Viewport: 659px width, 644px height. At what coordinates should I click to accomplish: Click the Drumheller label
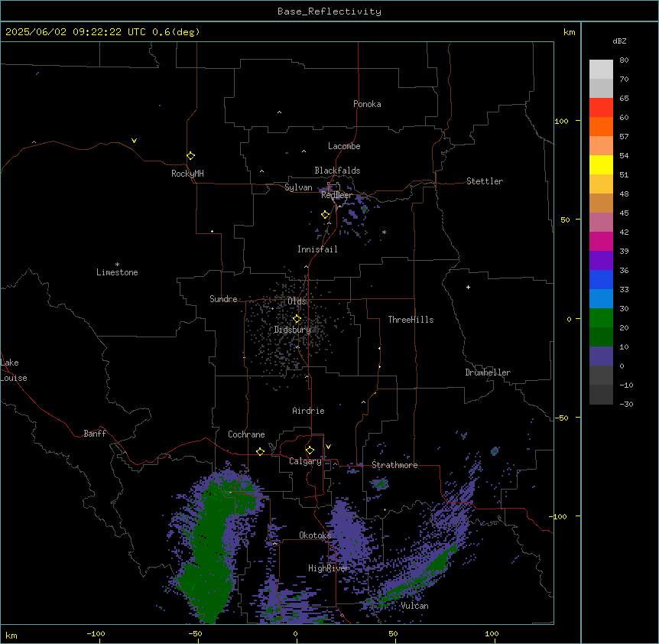(x=488, y=372)
